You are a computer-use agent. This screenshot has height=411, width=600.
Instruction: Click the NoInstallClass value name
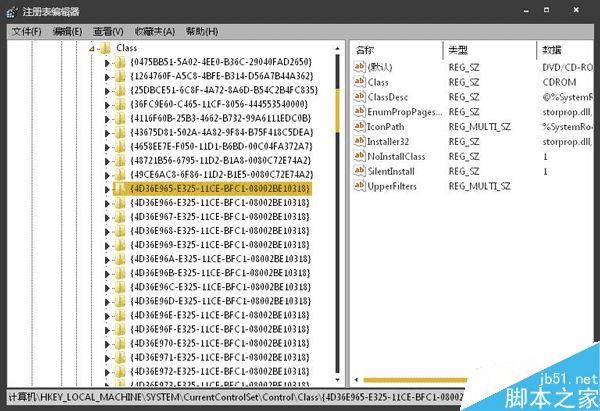[x=396, y=157]
